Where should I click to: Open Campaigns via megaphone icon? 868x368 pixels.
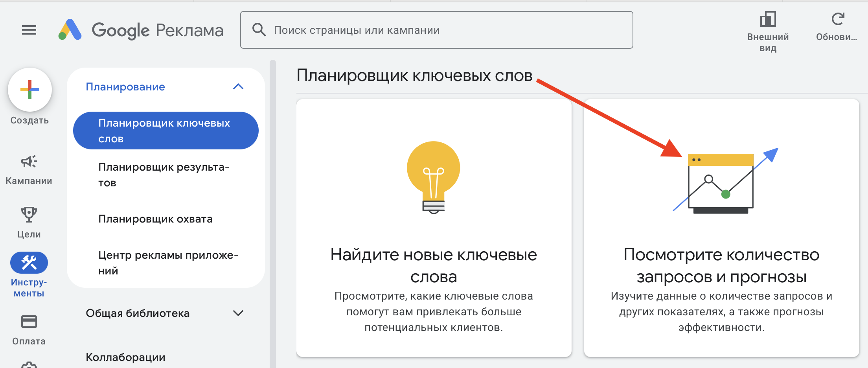(29, 161)
